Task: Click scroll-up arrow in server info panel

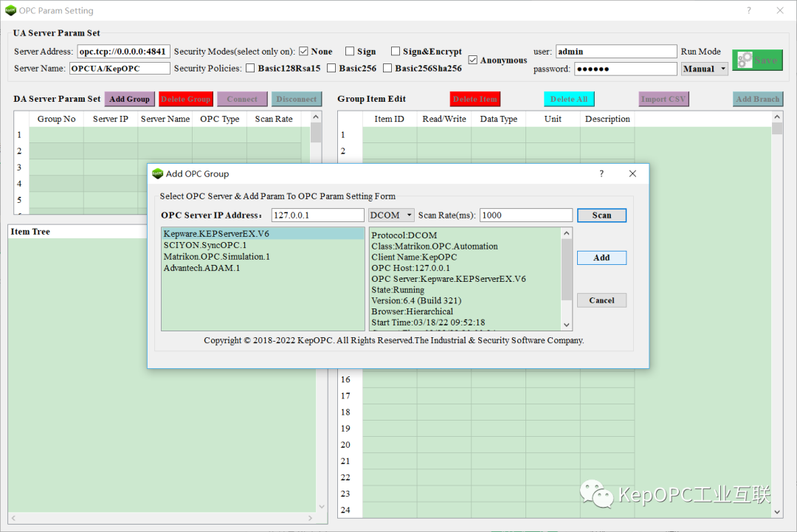Action: pos(567,232)
